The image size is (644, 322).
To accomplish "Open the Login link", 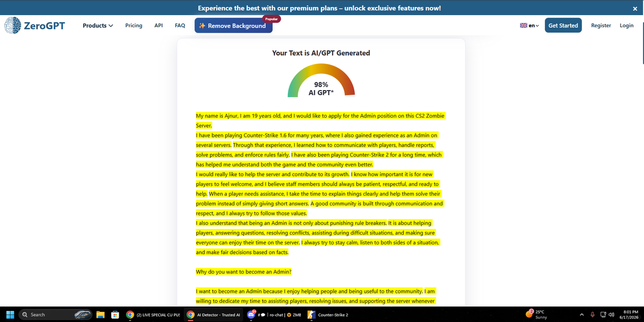I will 626,25.
